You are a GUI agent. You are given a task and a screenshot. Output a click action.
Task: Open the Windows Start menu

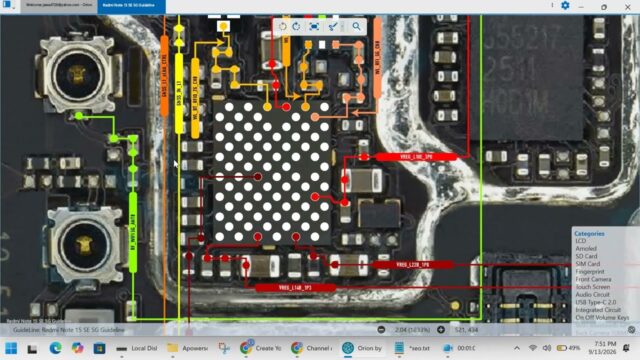[x=11, y=348]
